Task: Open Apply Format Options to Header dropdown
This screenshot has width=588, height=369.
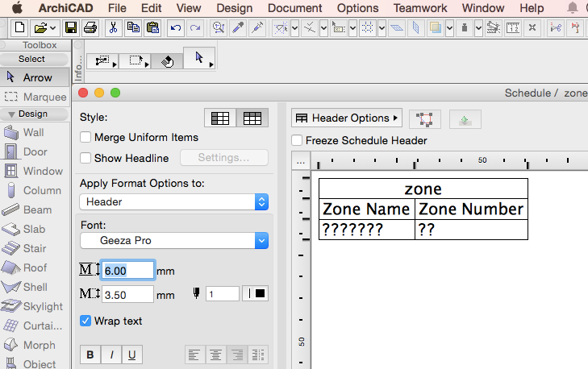Action: (174, 202)
